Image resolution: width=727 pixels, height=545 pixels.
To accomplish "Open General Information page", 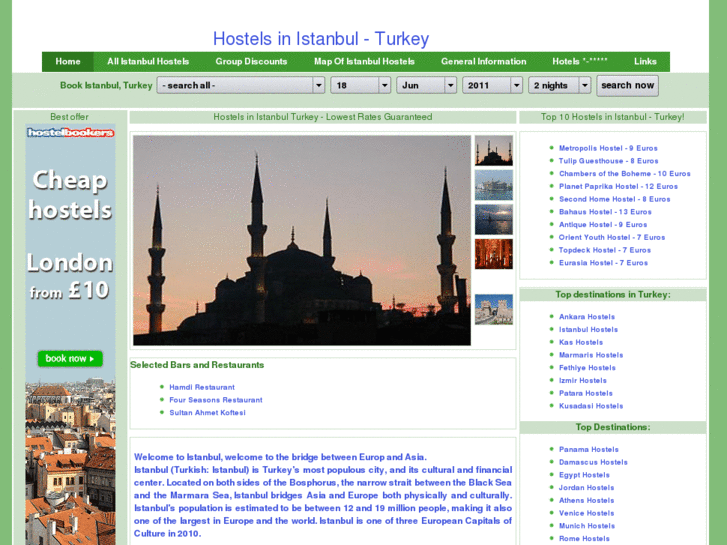I will click(484, 62).
